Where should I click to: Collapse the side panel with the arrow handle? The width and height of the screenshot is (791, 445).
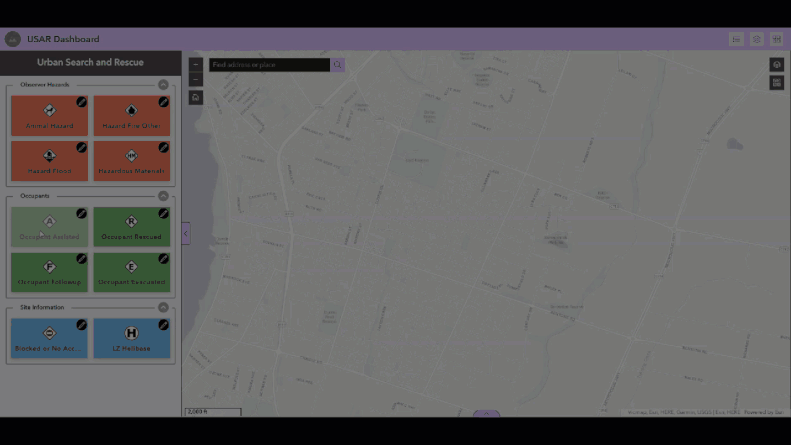click(x=186, y=234)
